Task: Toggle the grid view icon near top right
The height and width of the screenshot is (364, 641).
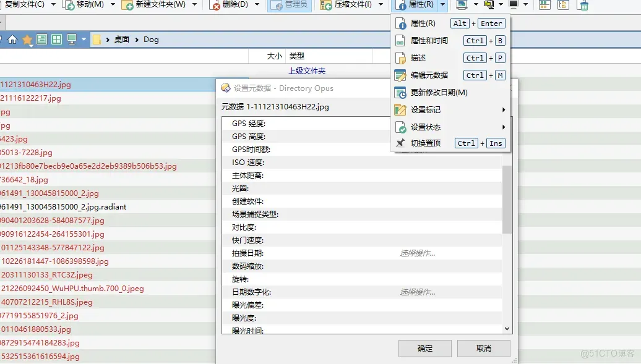Action: point(545,5)
